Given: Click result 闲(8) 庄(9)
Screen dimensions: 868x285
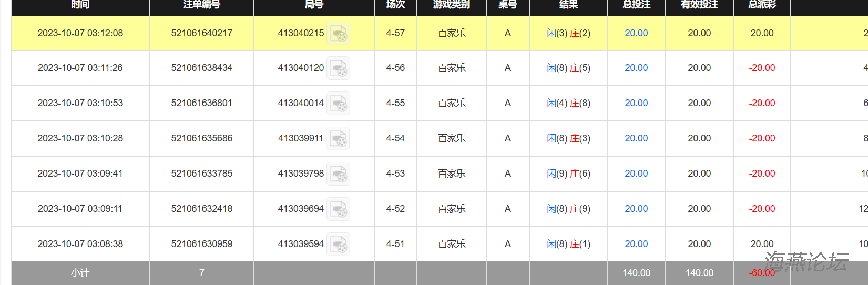Looking at the screenshot, I should [568, 209].
